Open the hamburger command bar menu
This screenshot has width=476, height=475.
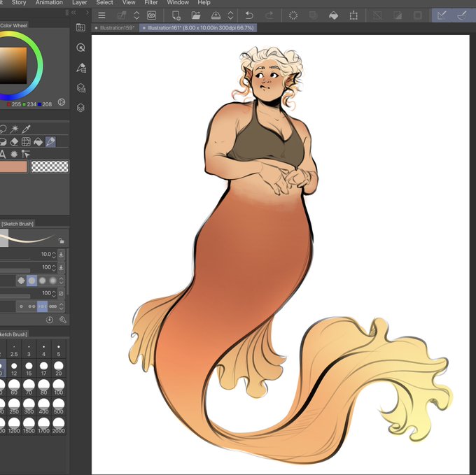coord(101,15)
